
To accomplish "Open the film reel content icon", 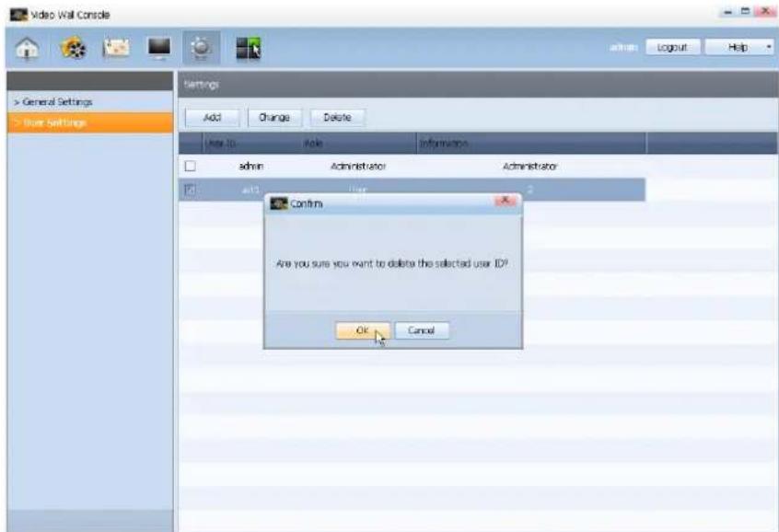I will pos(73,48).
